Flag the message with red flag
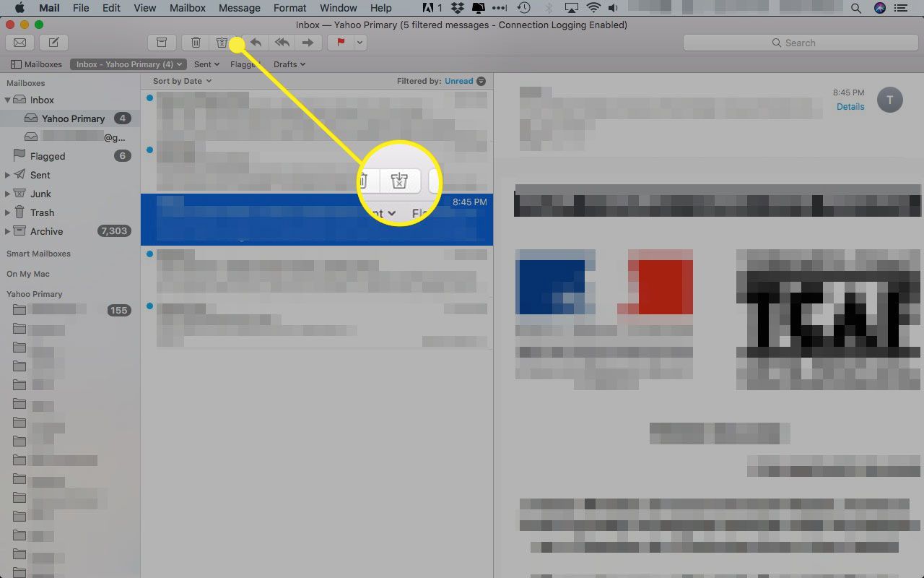The width and height of the screenshot is (924, 578). [340, 43]
